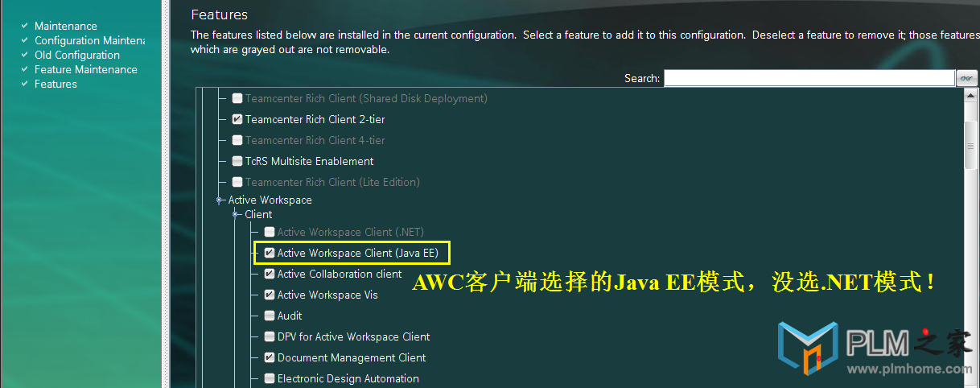Enable the Audit feature checkbox
Image resolution: width=980 pixels, height=388 pixels.
click(270, 316)
